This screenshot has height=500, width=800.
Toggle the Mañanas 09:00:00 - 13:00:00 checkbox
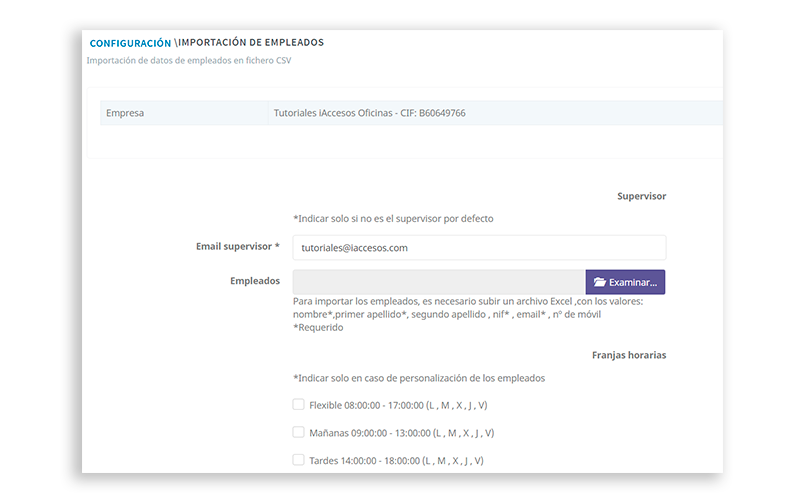point(298,432)
